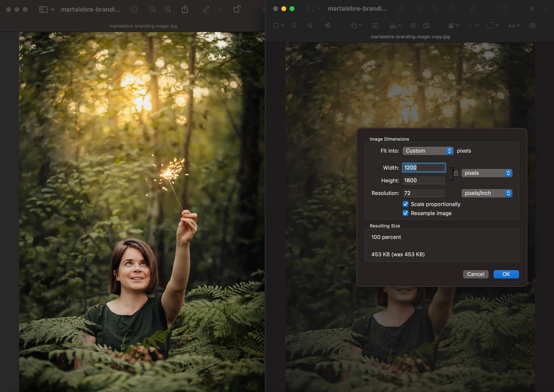This screenshot has height=392, width=554.
Task: Open the Adjust Color sliders tool
Action: (413, 25)
